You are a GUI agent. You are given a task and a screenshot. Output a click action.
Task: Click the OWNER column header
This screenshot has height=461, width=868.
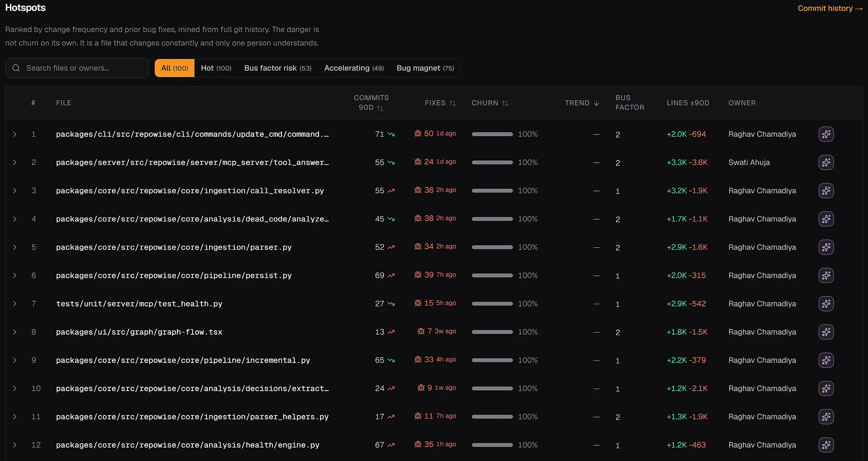(x=742, y=103)
